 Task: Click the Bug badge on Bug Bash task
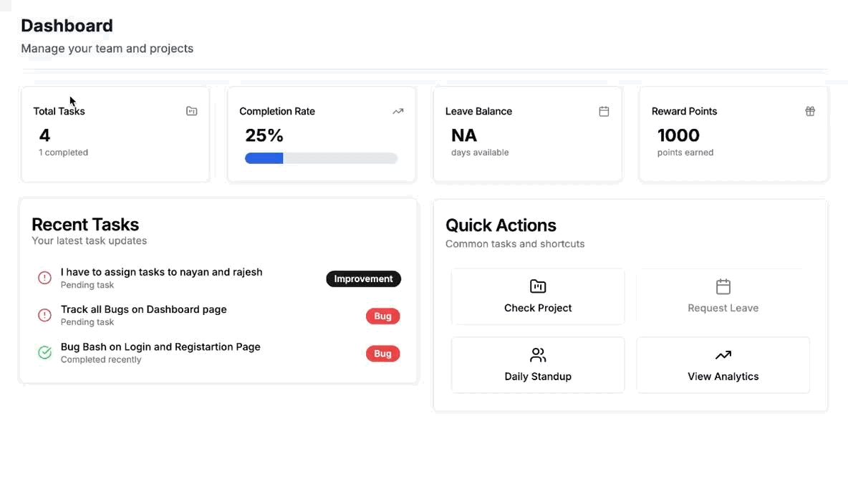382,353
